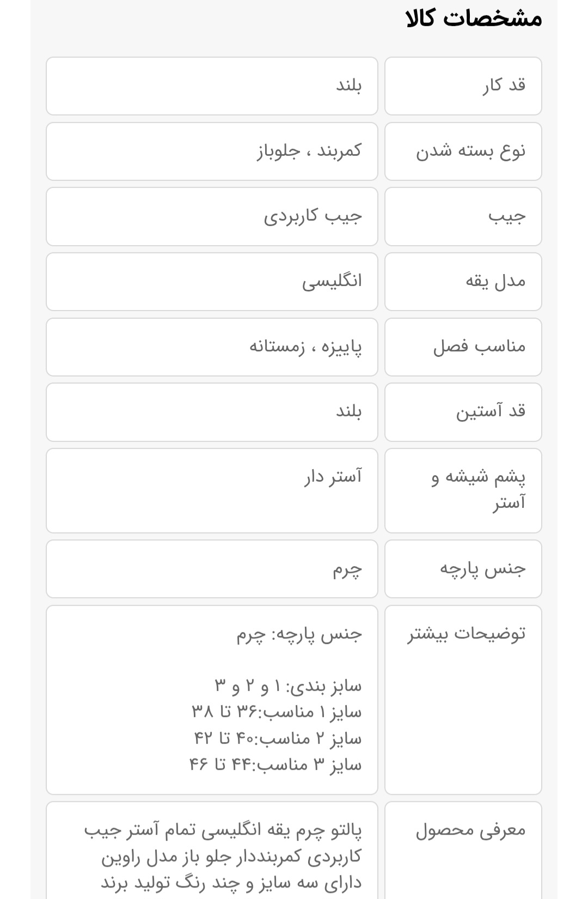Click the آستر دار value

[333, 477]
